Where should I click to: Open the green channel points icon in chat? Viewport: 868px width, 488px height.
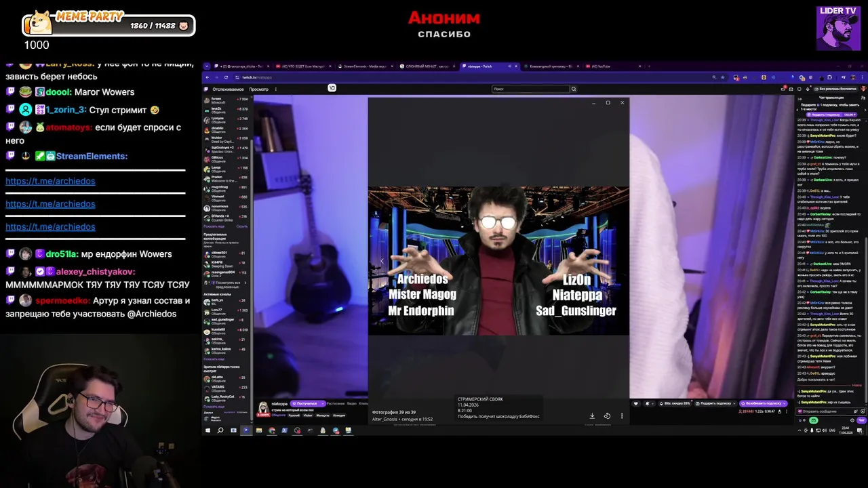click(x=814, y=420)
